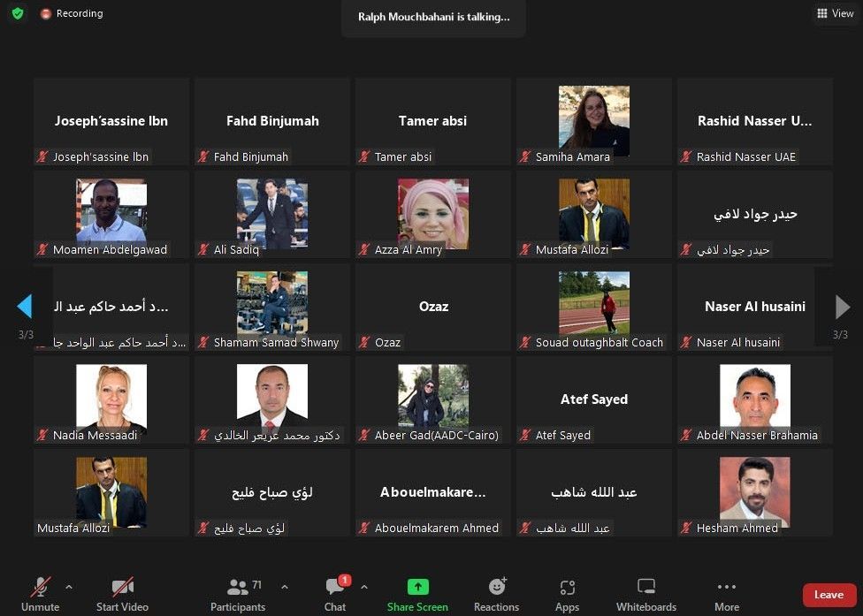
Task: Leave the meeting
Action: point(829,595)
